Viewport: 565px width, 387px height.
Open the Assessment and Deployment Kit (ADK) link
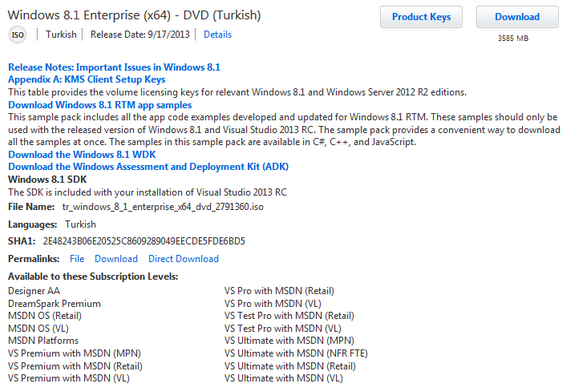coord(148,167)
